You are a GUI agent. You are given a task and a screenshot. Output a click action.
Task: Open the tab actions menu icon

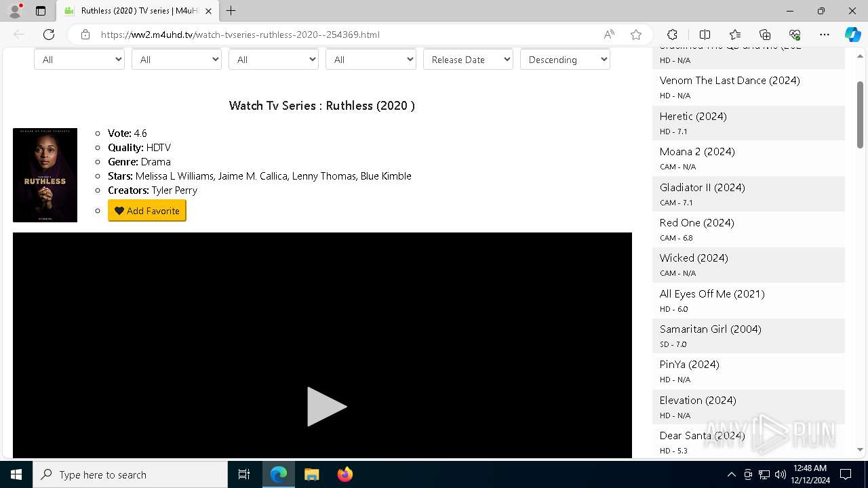tap(41, 11)
